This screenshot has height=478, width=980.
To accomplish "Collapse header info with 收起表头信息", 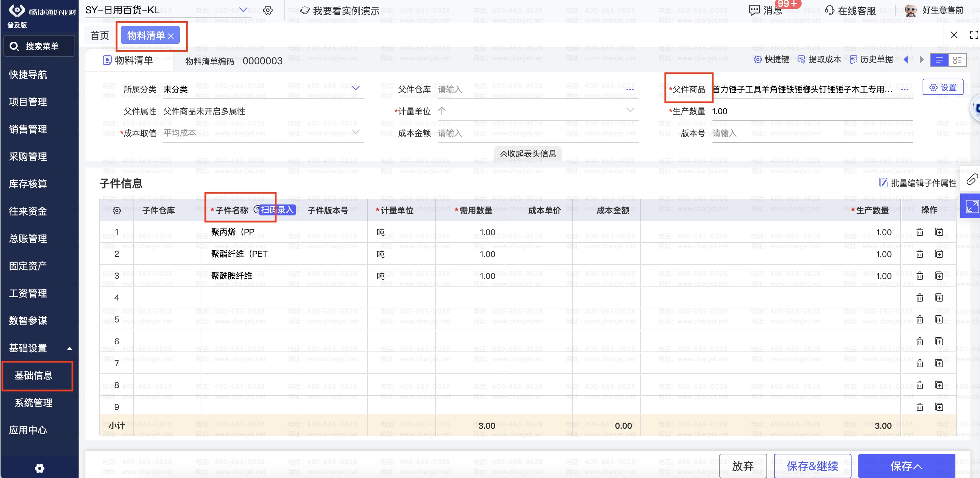I will click(528, 154).
